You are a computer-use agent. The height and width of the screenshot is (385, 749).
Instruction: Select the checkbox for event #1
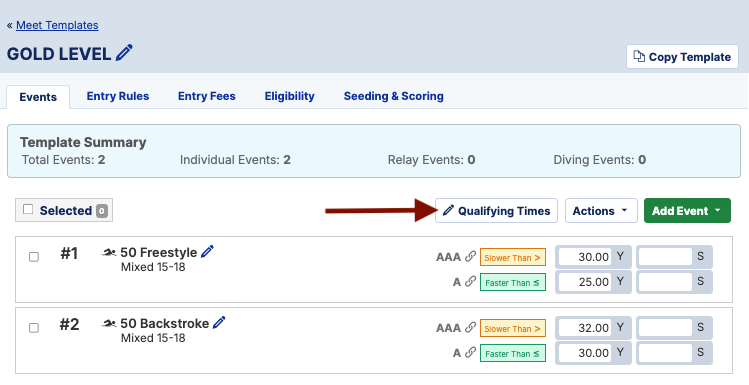tap(34, 257)
